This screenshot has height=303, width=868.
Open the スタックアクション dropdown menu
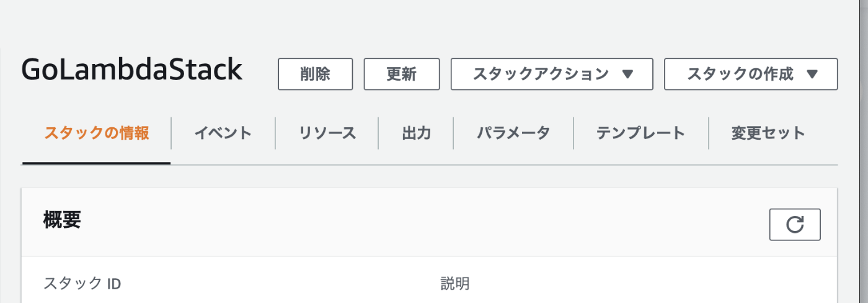tap(552, 75)
